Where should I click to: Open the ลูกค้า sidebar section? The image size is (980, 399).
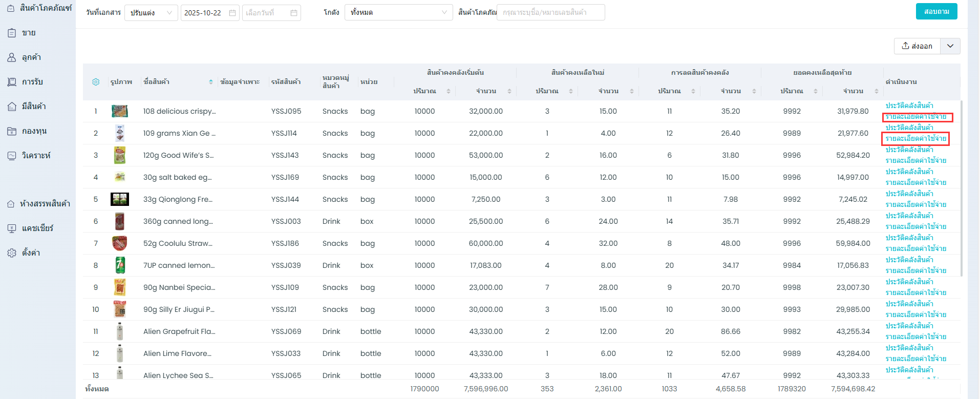(31, 57)
